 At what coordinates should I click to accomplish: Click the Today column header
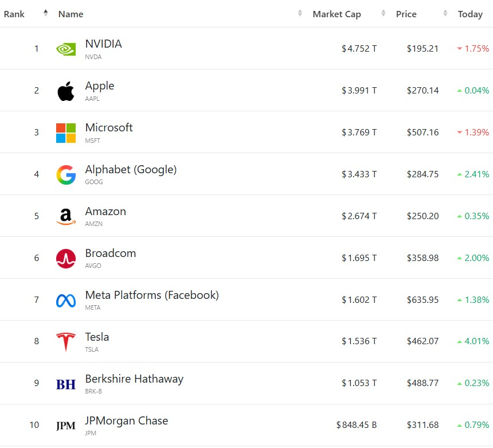470,14
